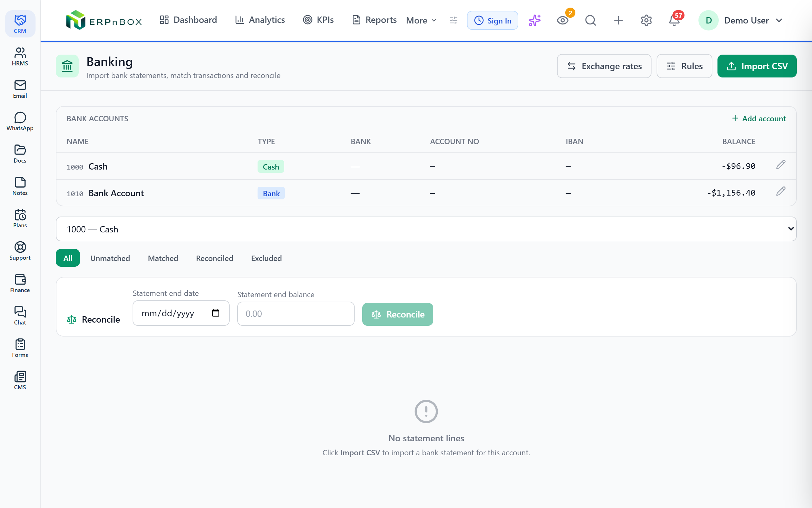This screenshot has width=812, height=508.
Task: Click the -$1,156.40 balance value
Action: click(731, 192)
